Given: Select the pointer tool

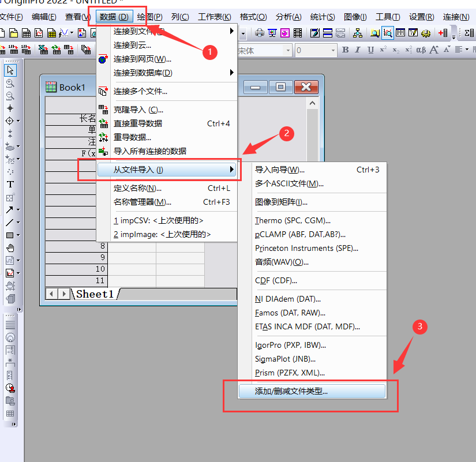Looking at the screenshot, I should click(10, 70).
